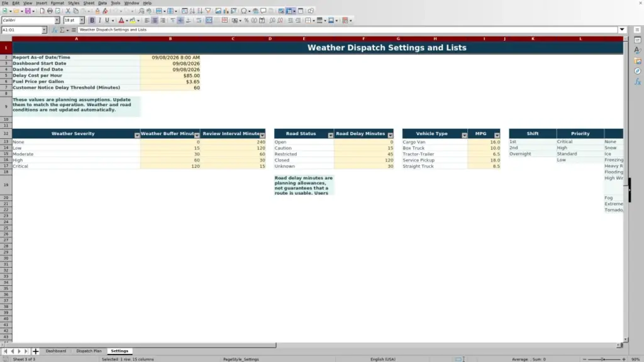Viewport: 644px width, 362px height.
Task: Click the Copy icon
Action: coord(75,11)
